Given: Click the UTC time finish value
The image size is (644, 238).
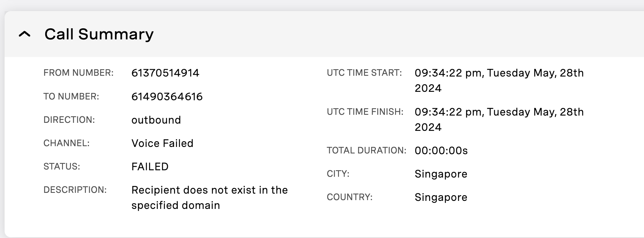Looking at the screenshot, I should click(x=499, y=119).
